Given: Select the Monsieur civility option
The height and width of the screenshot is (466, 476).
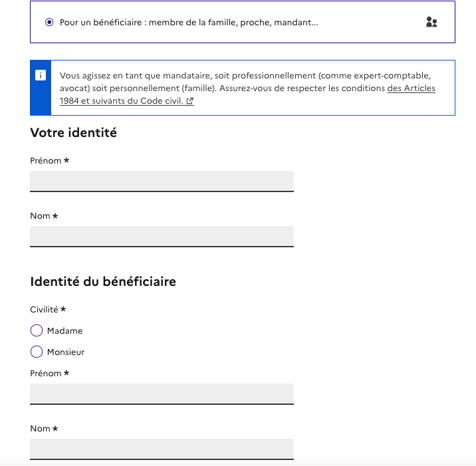Looking at the screenshot, I should 37,352.
